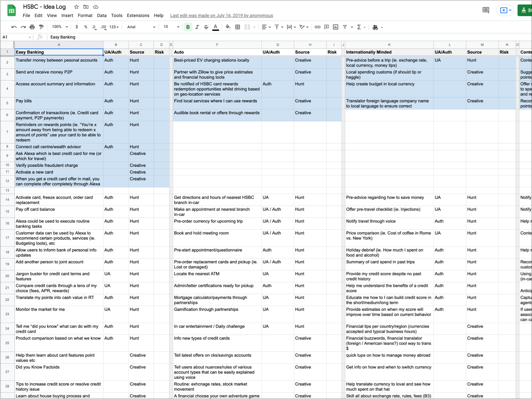Viewport: 532px width, 399px height.
Task: Click the text rotation icon
Action: (302, 27)
